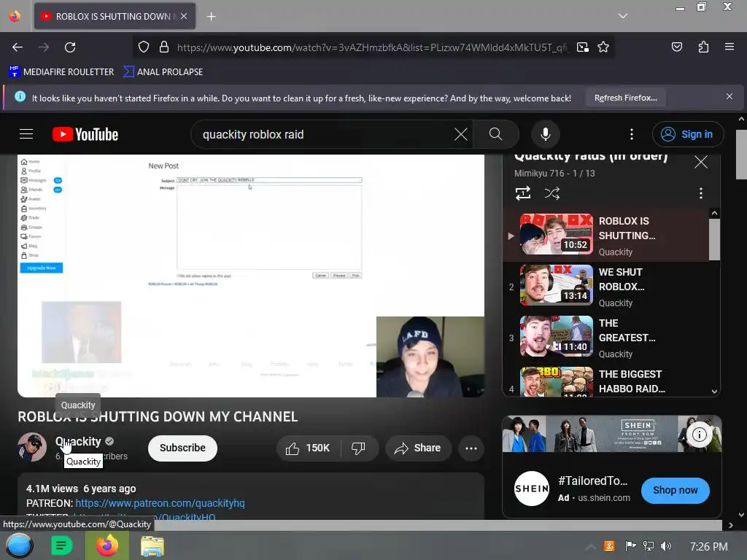Viewport: 747px width, 560px height.
Task: Run search with the magnifier button
Action: (495, 134)
